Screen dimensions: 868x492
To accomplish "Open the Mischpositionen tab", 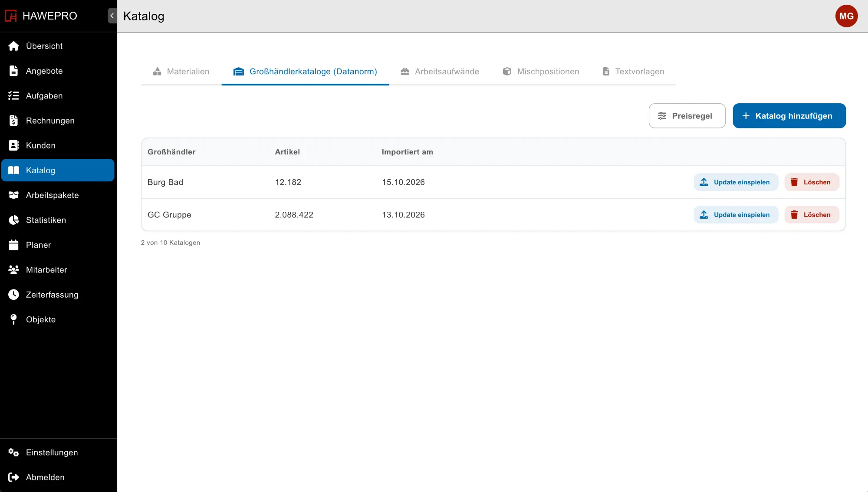I will 541,72.
